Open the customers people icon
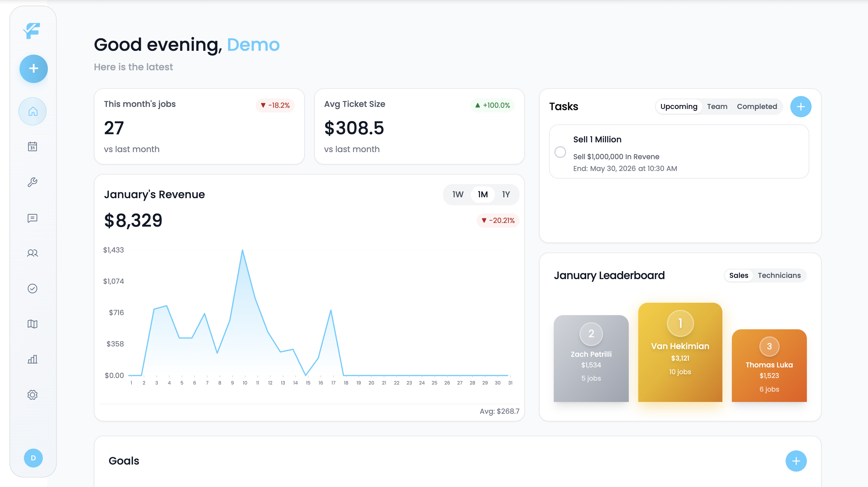This screenshot has height=487, width=868. pyautogui.click(x=33, y=253)
